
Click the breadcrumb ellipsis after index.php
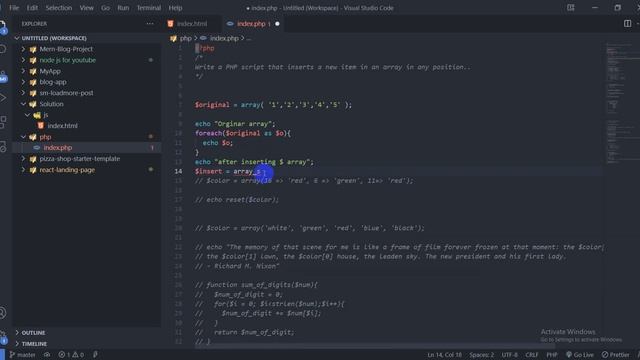point(249,39)
